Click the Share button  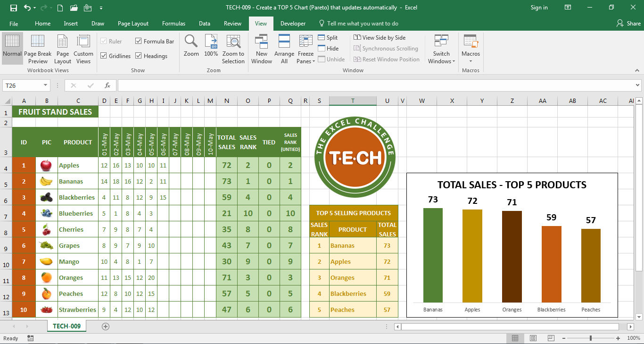629,24
